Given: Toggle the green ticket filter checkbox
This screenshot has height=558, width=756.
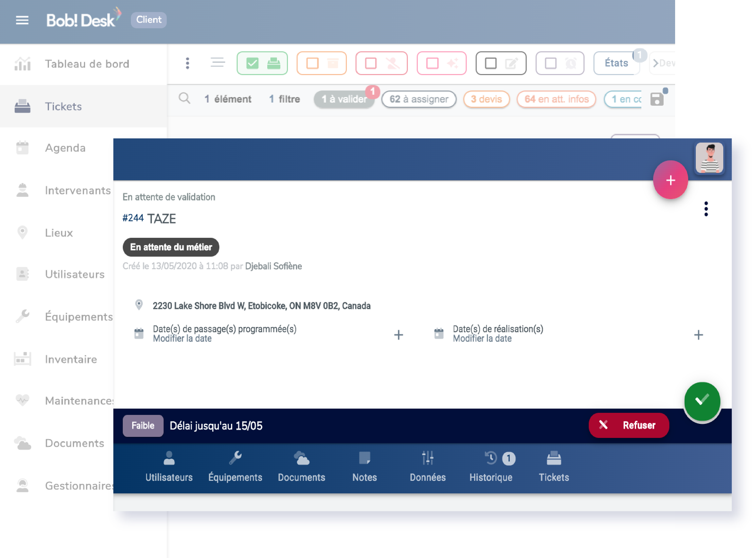Looking at the screenshot, I should [252, 63].
